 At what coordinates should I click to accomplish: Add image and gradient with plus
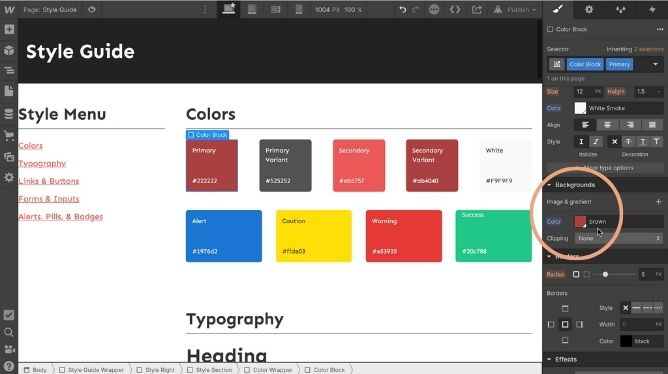(x=658, y=202)
